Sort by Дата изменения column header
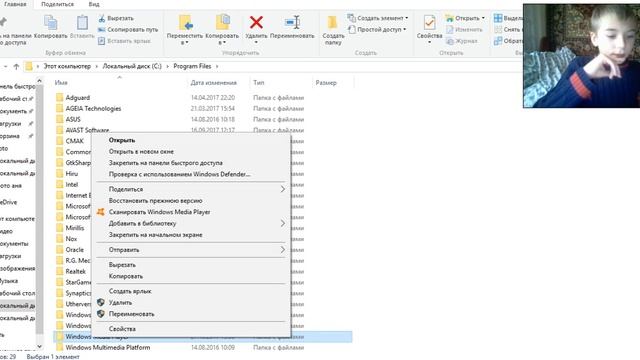The image size is (640, 360). (213, 83)
